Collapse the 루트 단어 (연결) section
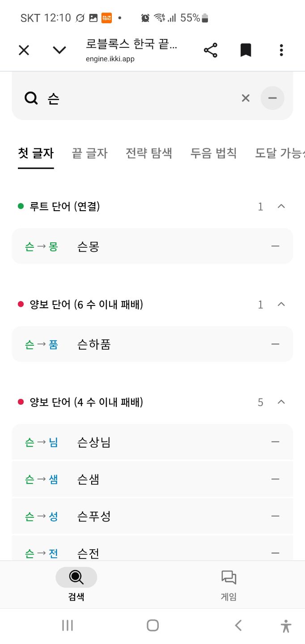Viewport: 305px width, 644px height. coord(281,206)
